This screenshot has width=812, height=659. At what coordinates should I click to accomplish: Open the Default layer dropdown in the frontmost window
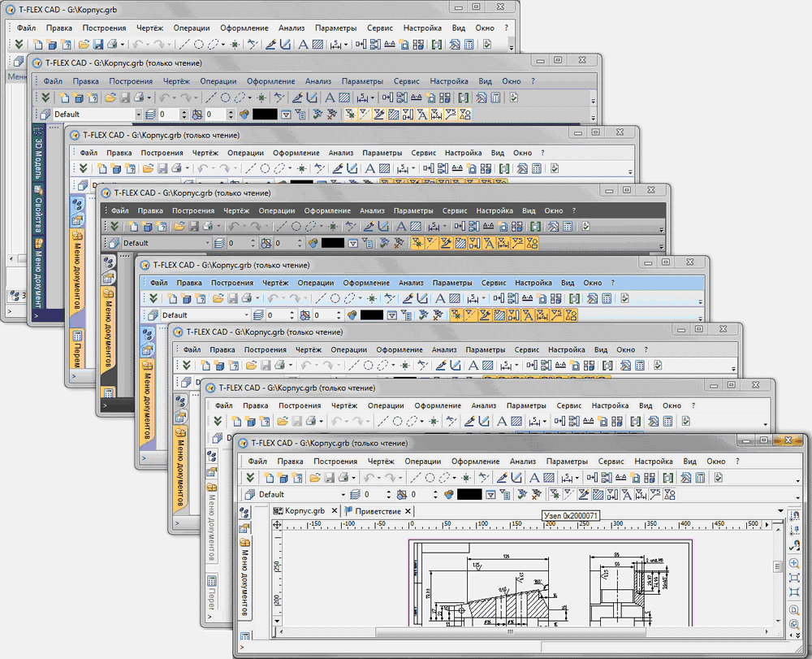click(344, 494)
